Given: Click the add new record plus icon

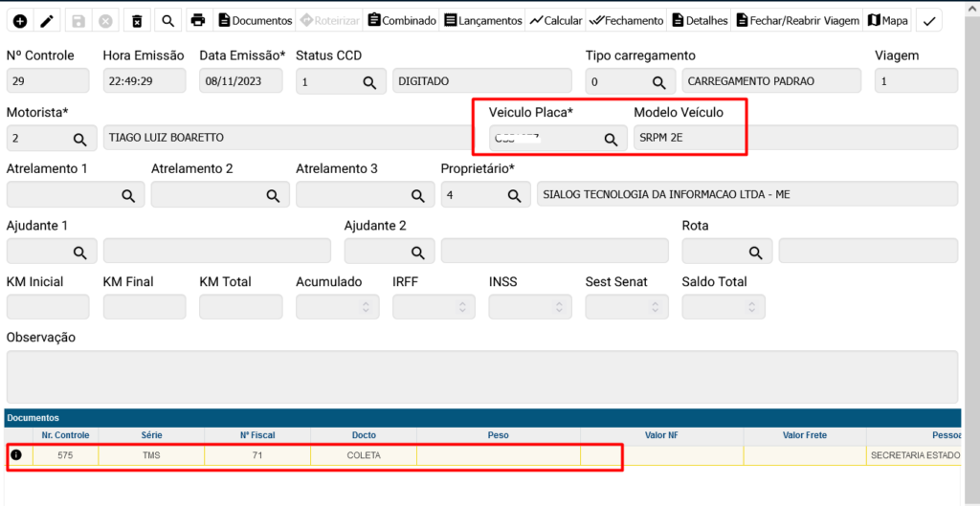Looking at the screenshot, I should coord(19,20).
